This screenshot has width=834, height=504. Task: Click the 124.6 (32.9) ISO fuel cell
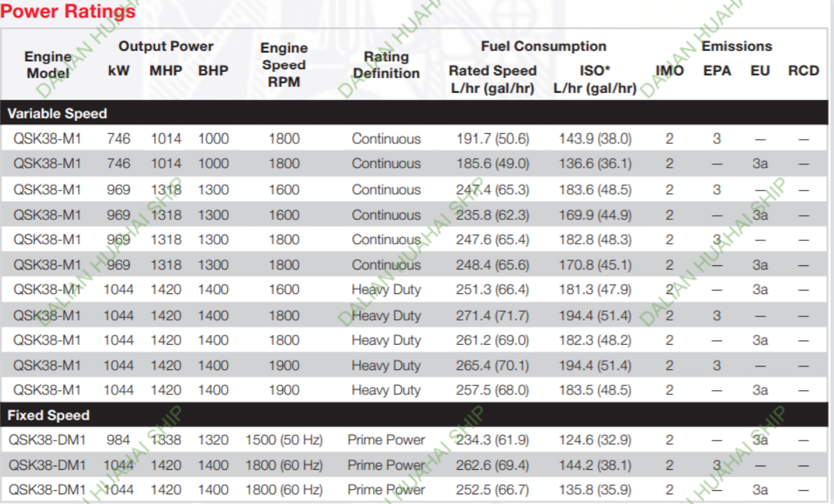595,440
